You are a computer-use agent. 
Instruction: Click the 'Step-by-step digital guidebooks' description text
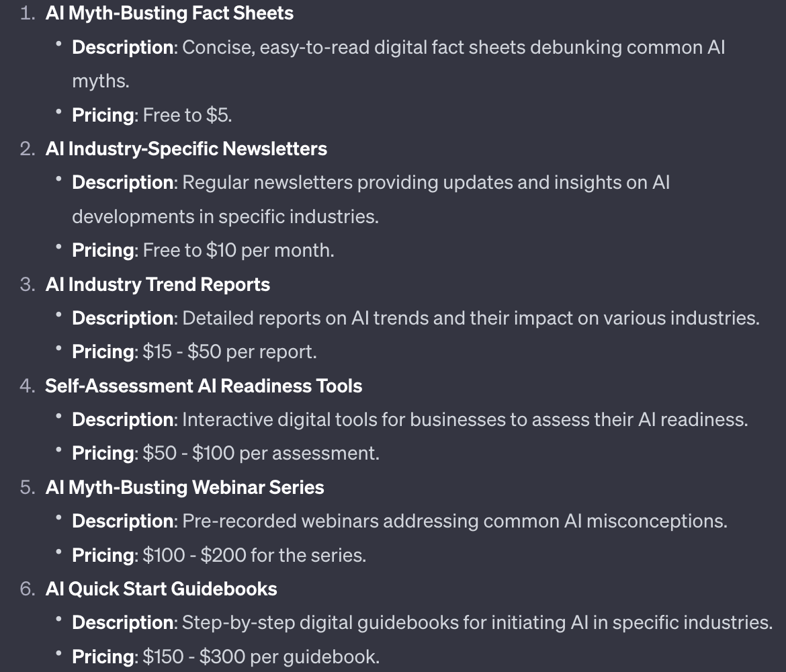tap(477, 622)
